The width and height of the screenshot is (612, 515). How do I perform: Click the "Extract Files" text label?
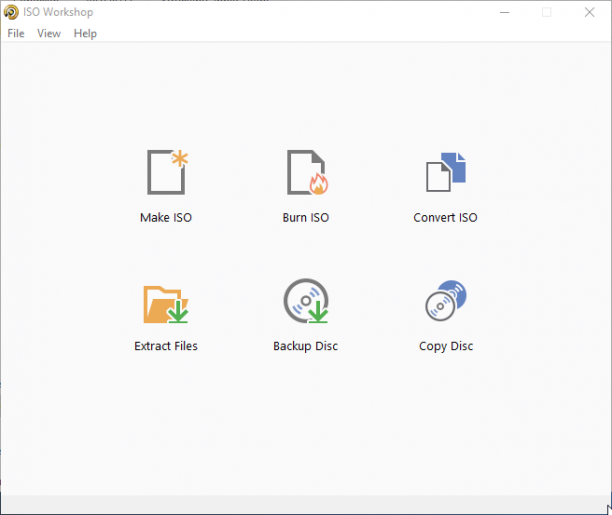click(166, 346)
